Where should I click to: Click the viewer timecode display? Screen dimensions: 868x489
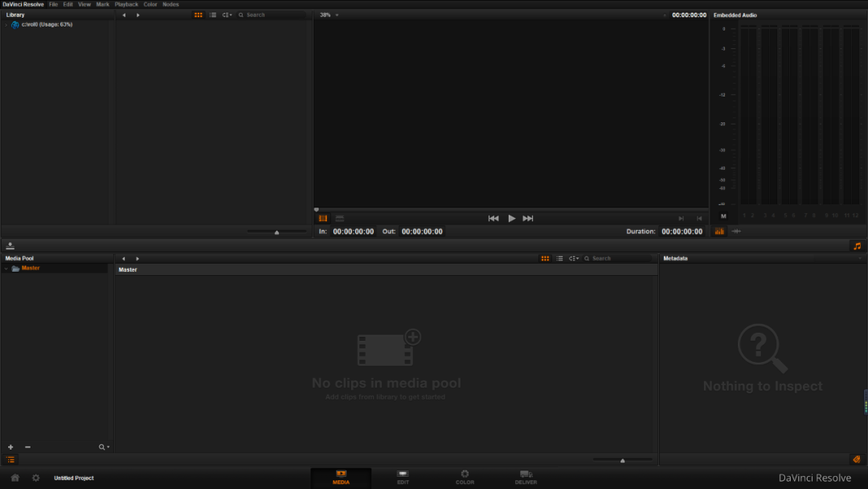click(689, 15)
